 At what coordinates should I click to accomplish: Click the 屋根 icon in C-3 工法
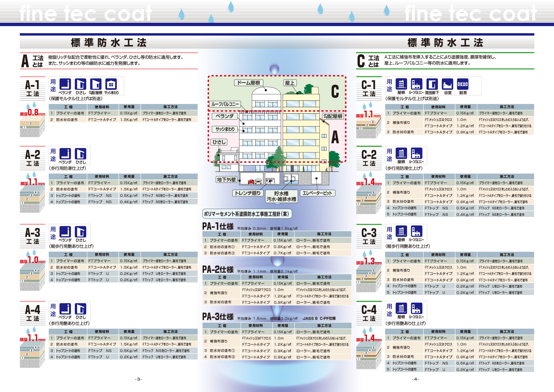(401, 231)
